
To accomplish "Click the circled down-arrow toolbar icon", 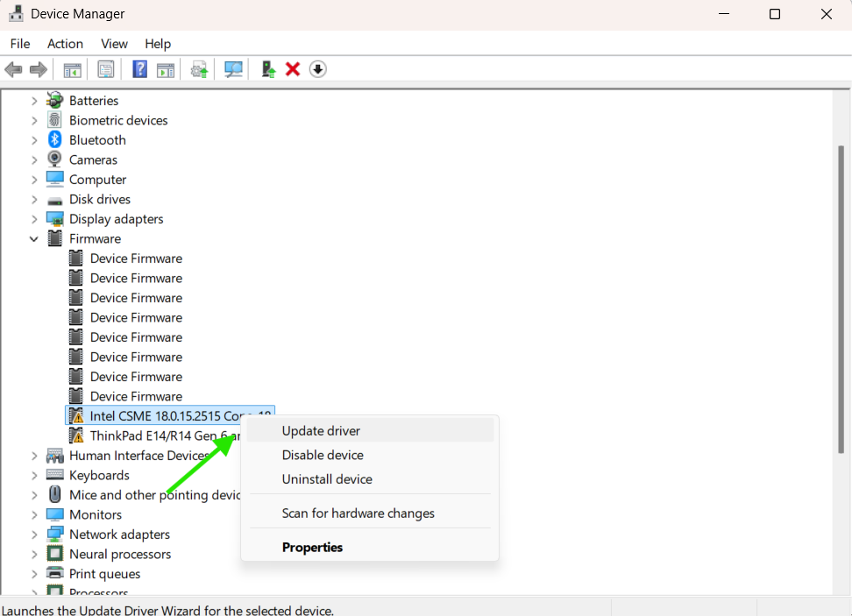I will pos(318,69).
